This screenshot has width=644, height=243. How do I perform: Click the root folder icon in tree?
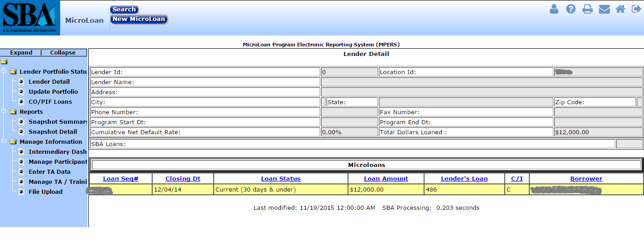4,61
